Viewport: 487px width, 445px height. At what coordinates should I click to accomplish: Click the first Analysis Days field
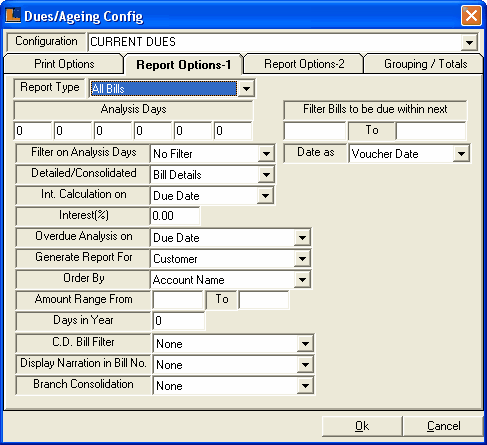[x=33, y=131]
